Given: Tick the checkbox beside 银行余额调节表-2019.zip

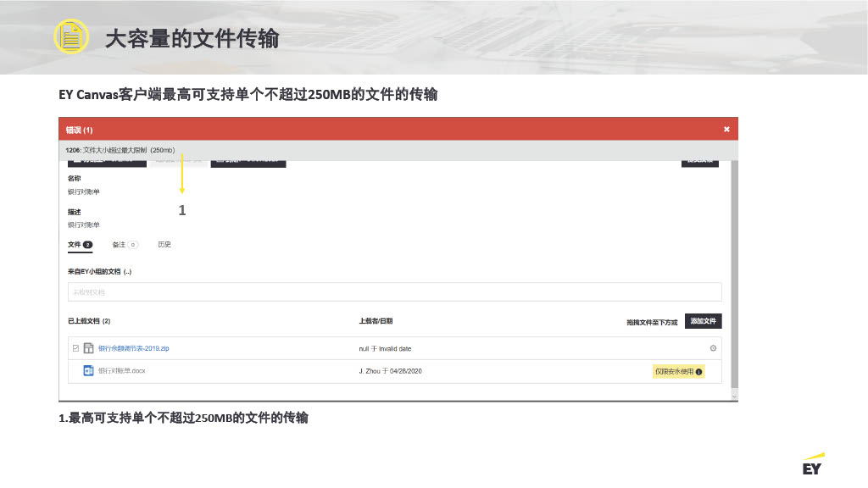Looking at the screenshot, I should [75, 348].
